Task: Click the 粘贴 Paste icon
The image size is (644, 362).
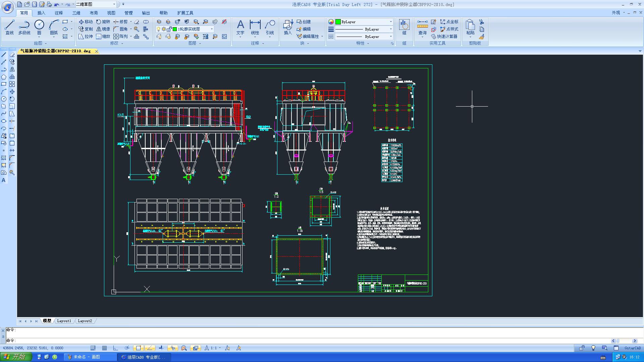Action: [469, 25]
